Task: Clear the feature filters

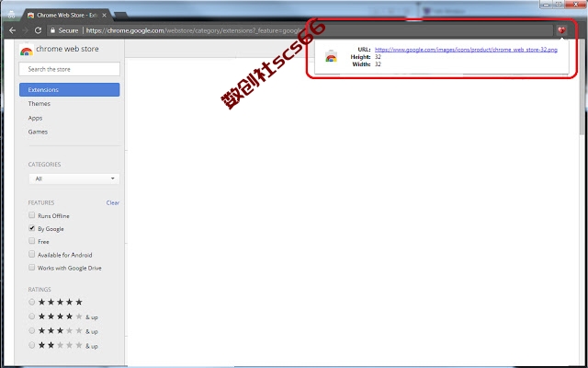Action: 112,202
